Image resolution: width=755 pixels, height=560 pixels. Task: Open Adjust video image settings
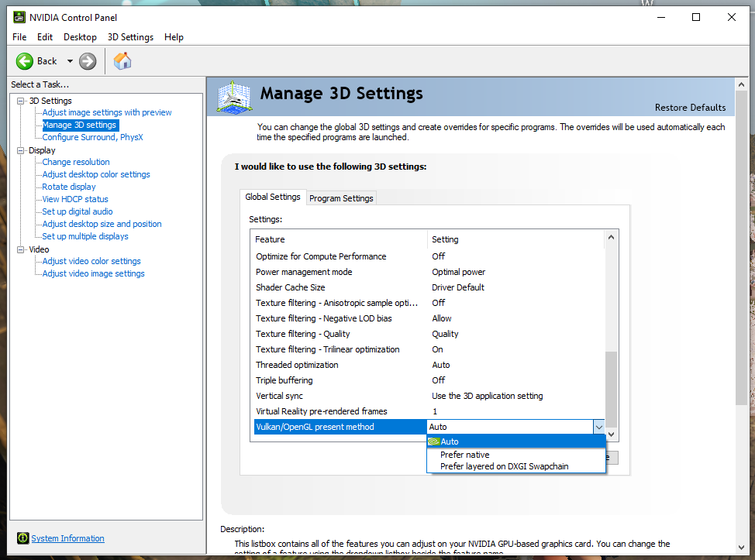94,273
